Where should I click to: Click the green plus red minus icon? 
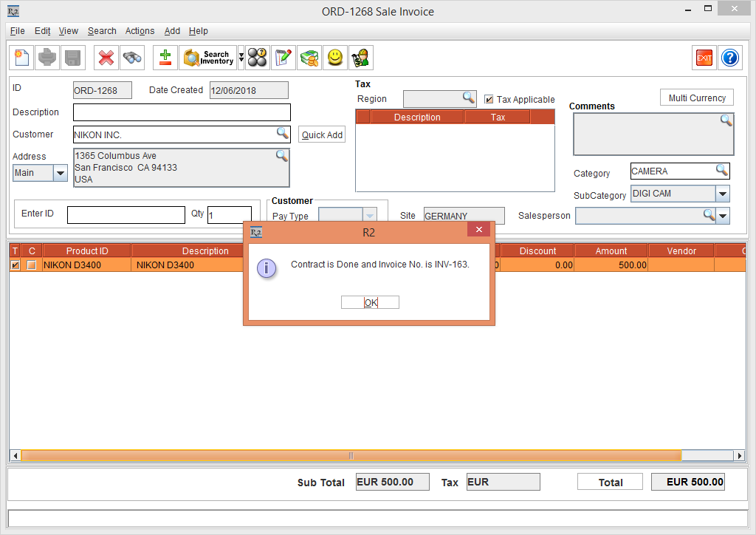165,58
